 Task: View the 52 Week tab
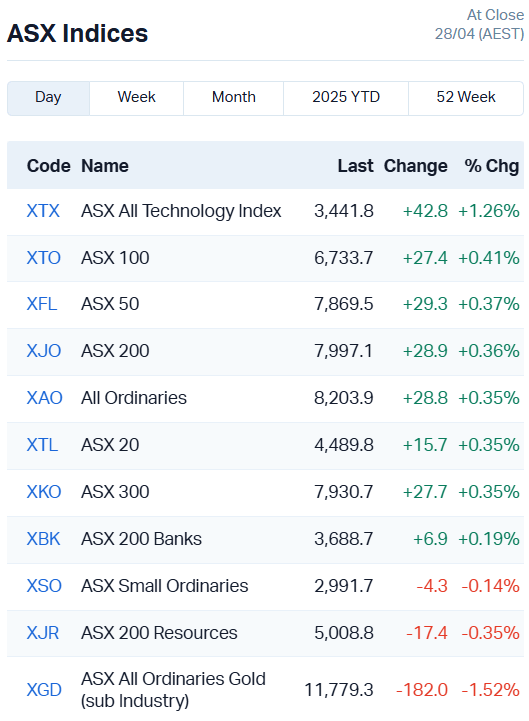tap(466, 98)
